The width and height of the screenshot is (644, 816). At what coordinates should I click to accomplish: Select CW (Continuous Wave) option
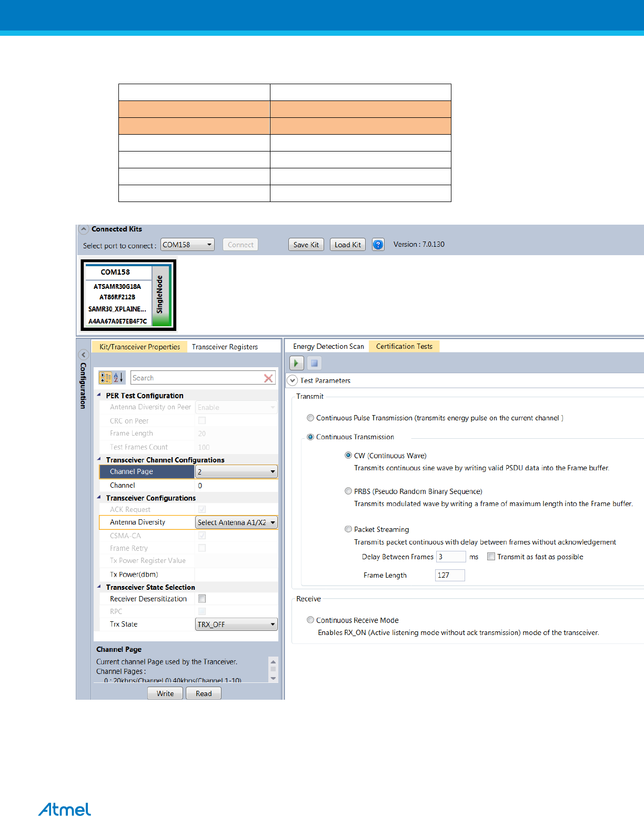point(348,456)
